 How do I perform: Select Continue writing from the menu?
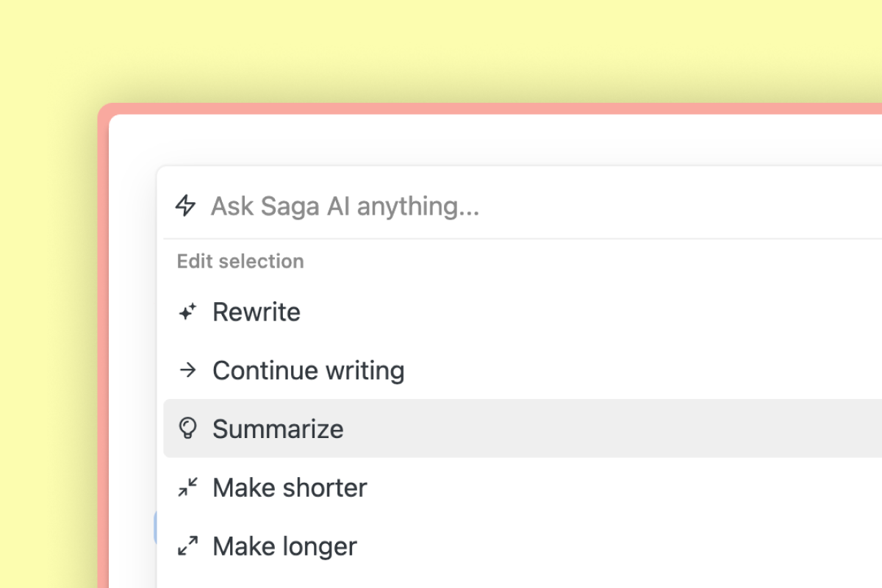pyautogui.click(x=308, y=370)
